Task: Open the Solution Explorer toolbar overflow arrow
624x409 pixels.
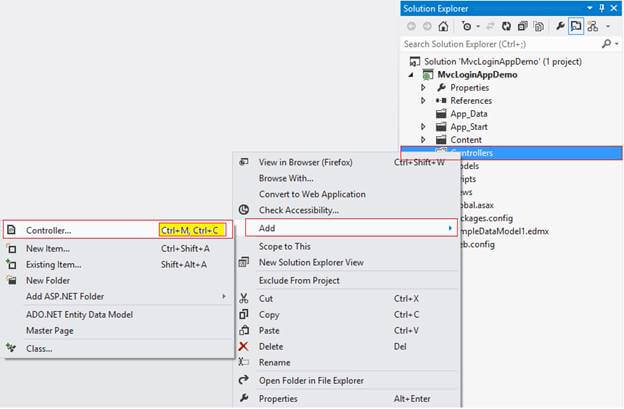Action: [608, 27]
